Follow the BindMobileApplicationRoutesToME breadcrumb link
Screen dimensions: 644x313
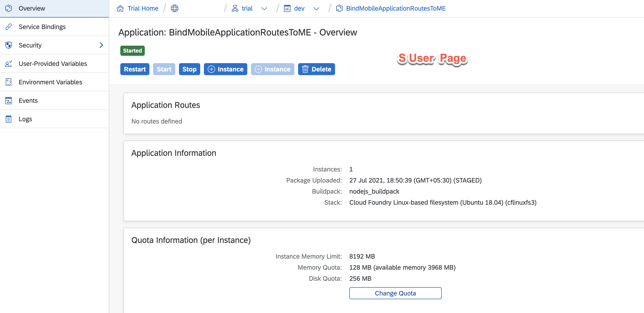396,9
